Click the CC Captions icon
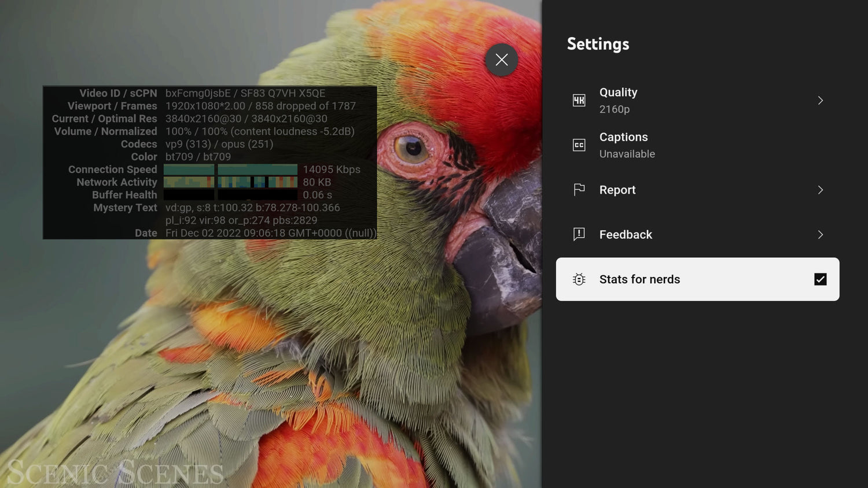 click(x=579, y=145)
